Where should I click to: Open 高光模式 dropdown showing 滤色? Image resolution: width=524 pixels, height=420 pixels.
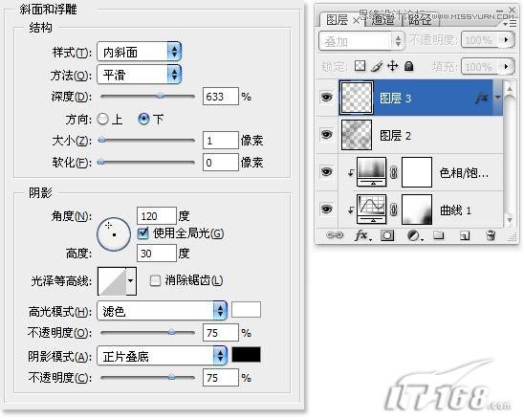pyautogui.click(x=163, y=311)
